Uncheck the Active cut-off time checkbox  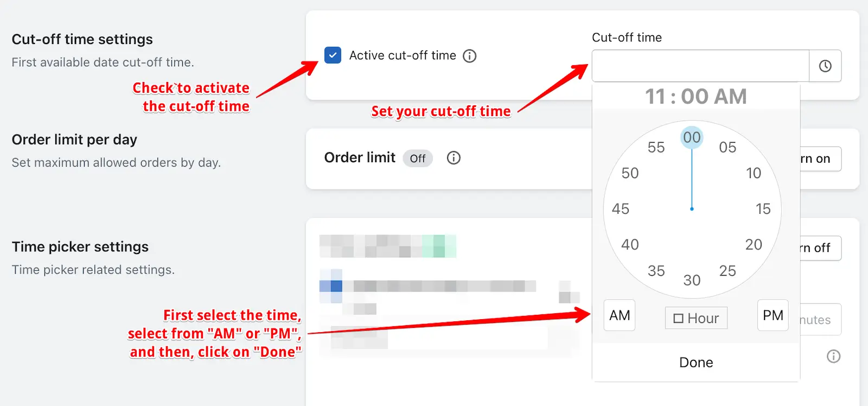pos(333,55)
